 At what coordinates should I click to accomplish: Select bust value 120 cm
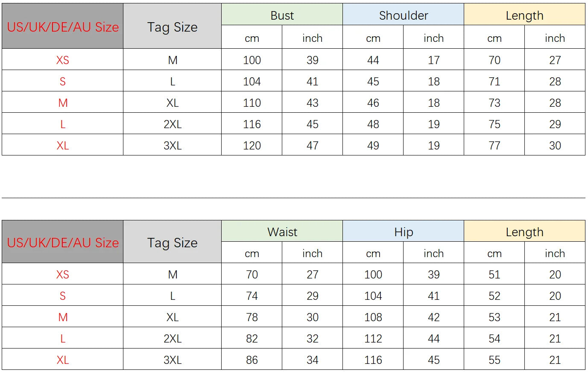(x=252, y=145)
